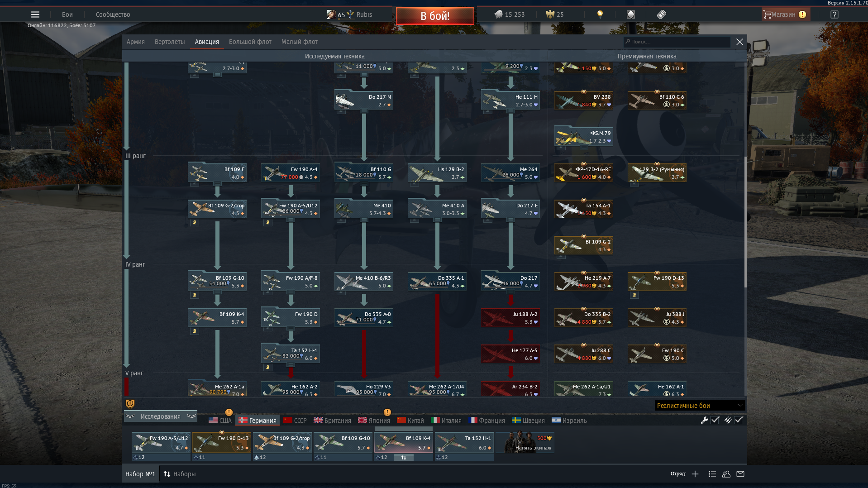Collapse the Исследования research panel
This screenshot has width=868, height=488.
click(x=161, y=416)
